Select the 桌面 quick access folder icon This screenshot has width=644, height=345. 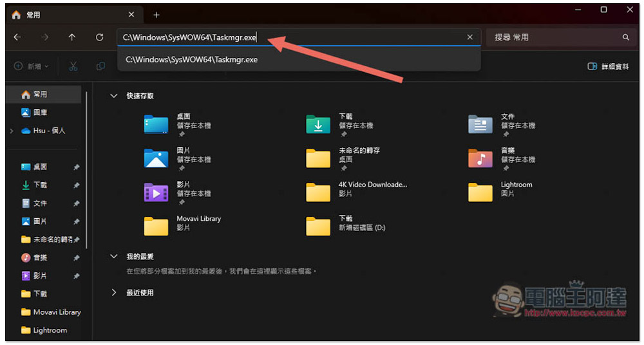[x=156, y=124]
